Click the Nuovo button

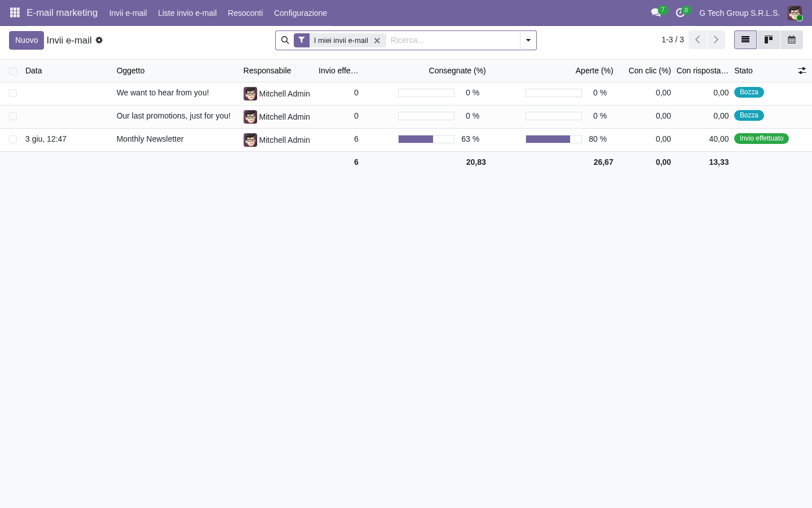click(x=27, y=40)
